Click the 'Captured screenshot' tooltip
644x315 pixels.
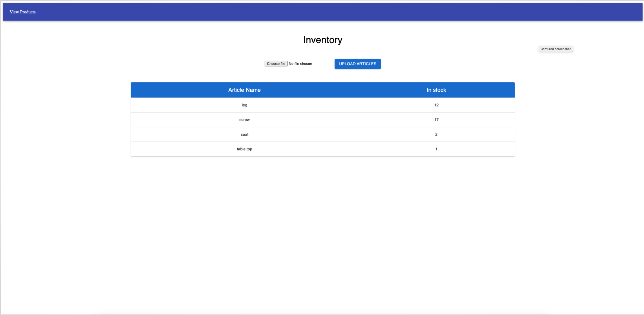pyautogui.click(x=555, y=49)
